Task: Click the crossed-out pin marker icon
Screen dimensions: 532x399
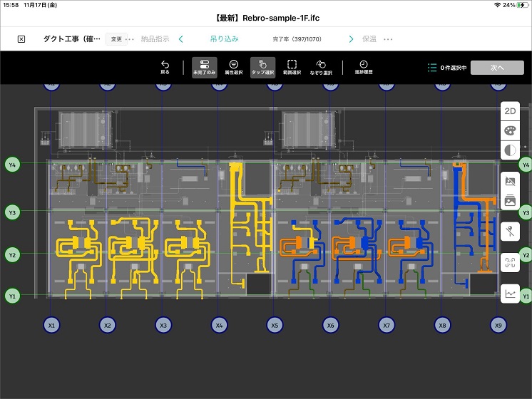Action: [x=510, y=230]
